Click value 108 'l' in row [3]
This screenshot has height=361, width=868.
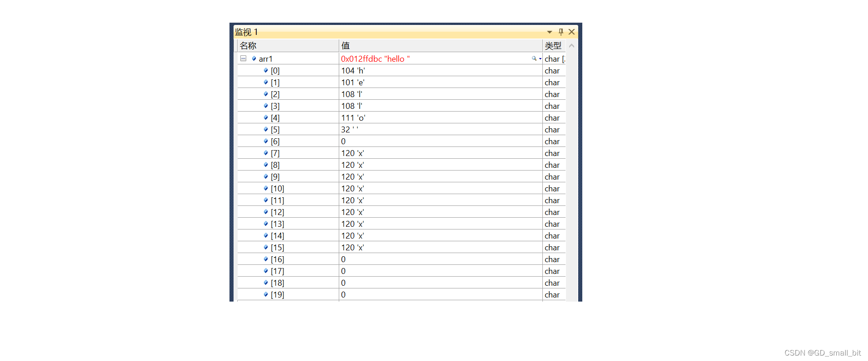[352, 106]
